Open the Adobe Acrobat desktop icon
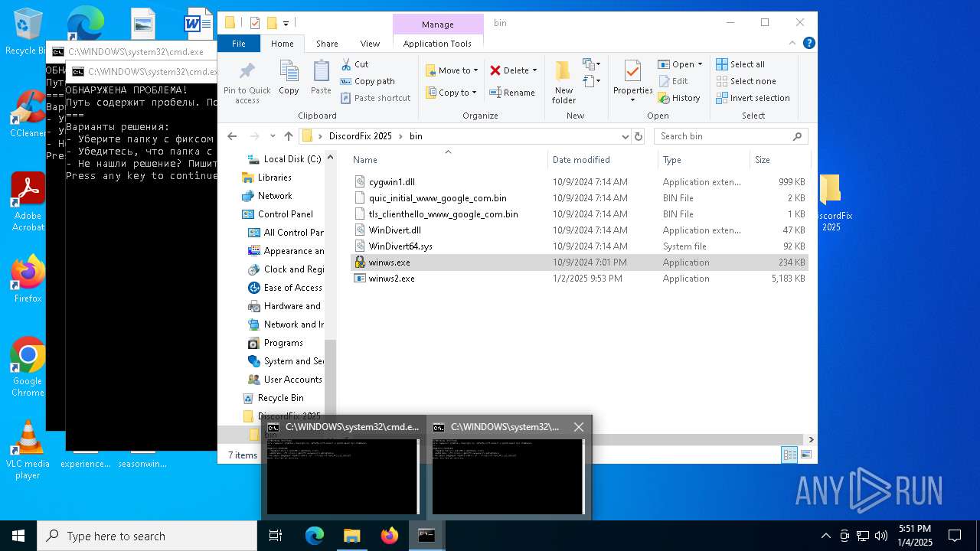Viewport: 980px width, 551px height. pyautogui.click(x=28, y=202)
